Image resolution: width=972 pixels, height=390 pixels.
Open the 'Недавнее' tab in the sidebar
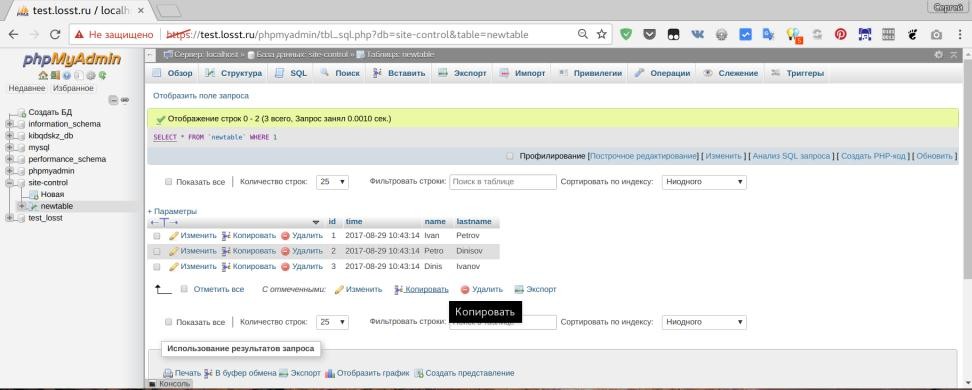click(27, 88)
